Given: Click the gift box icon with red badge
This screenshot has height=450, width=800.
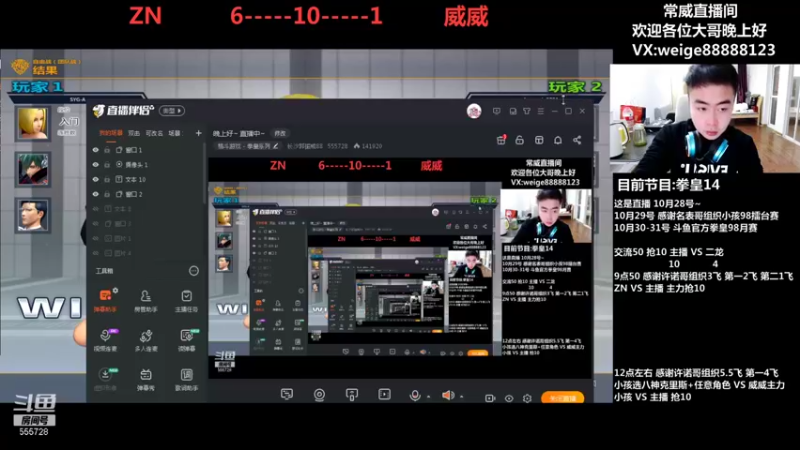Looking at the screenshot, I should click(x=501, y=140).
